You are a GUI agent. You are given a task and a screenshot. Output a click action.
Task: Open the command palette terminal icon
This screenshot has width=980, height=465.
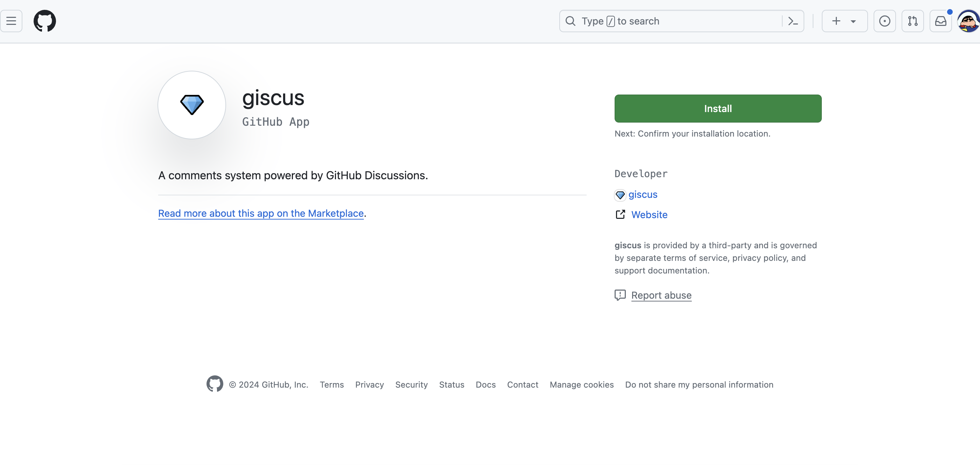[x=793, y=21]
